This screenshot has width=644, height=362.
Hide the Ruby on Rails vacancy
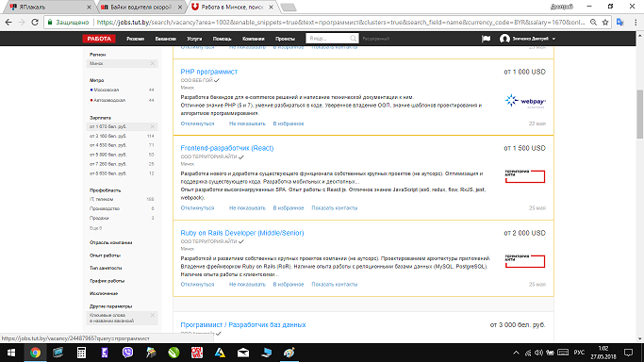coord(247,285)
